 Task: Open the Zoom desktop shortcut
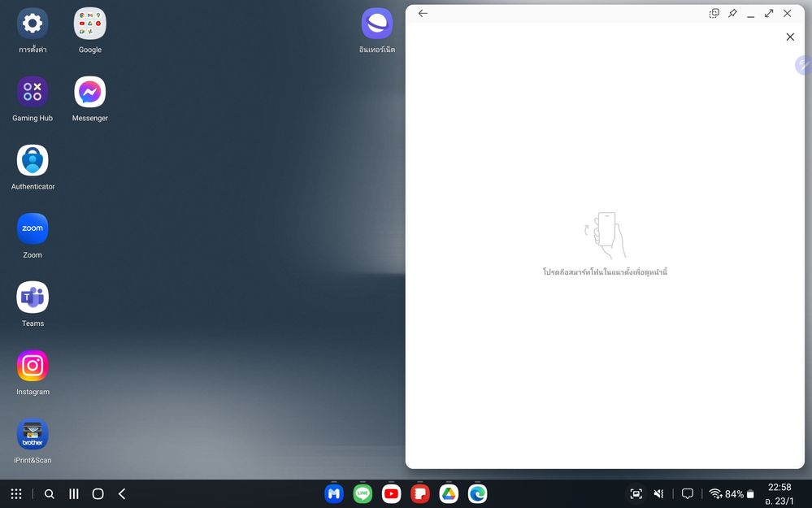point(33,229)
